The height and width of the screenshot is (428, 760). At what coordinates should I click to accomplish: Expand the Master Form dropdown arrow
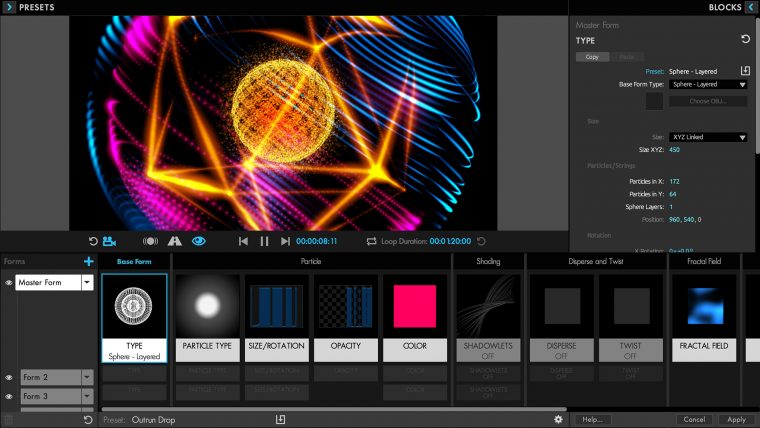coord(87,283)
